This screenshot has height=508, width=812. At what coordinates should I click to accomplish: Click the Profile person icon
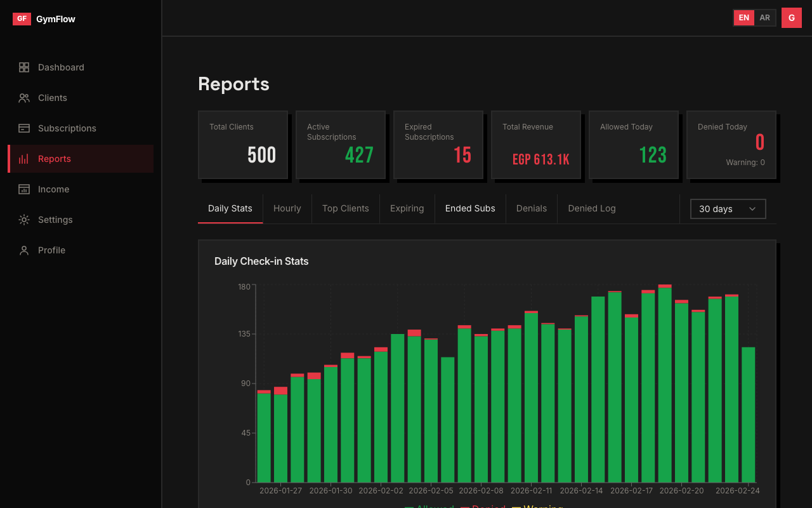[24, 250]
